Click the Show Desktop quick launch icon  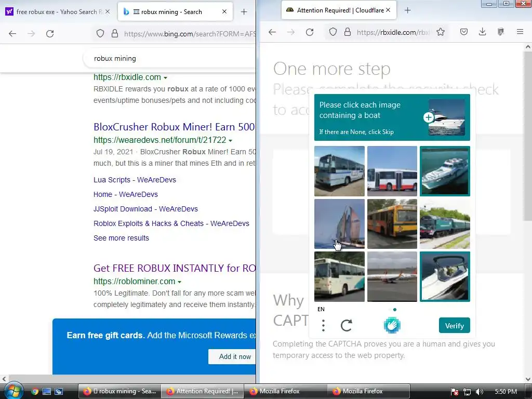coord(46,391)
